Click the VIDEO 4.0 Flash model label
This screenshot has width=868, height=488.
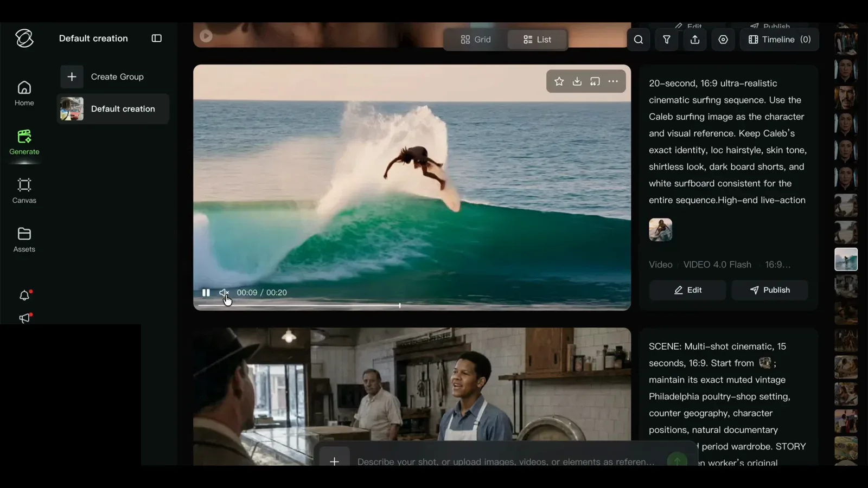point(717,265)
